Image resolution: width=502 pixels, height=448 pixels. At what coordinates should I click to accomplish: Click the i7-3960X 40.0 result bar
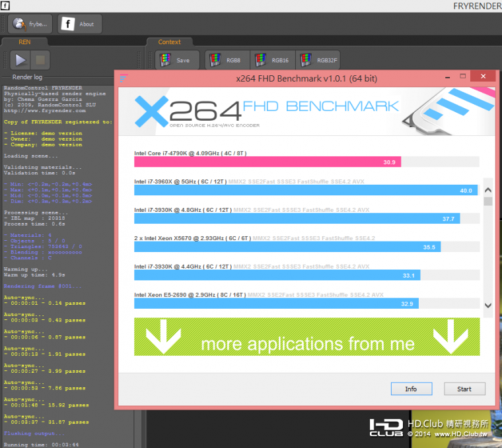coord(305,190)
